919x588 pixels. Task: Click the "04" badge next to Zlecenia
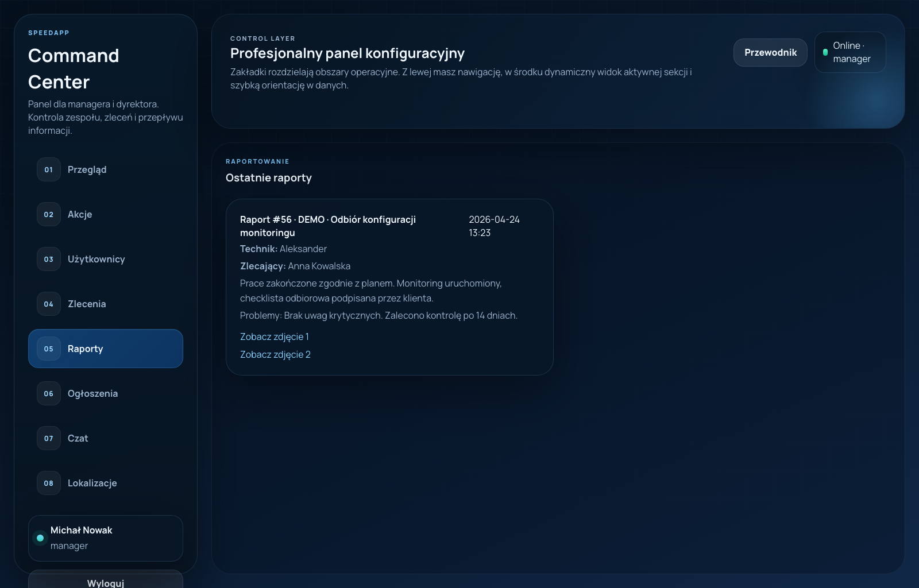click(x=49, y=304)
